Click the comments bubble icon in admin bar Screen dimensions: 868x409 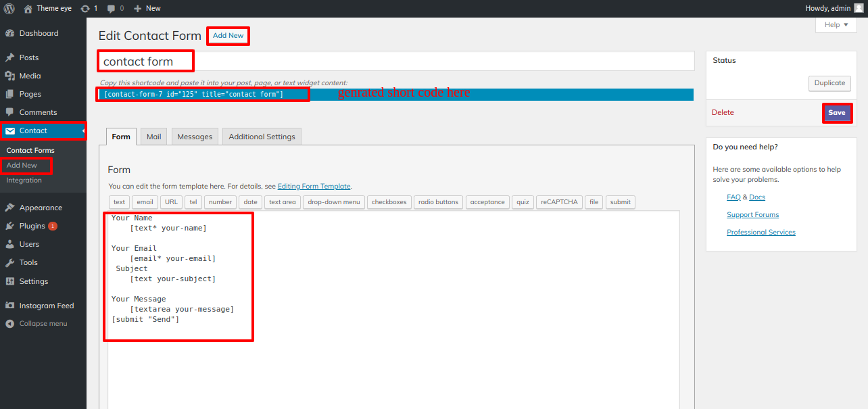[112, 8]
